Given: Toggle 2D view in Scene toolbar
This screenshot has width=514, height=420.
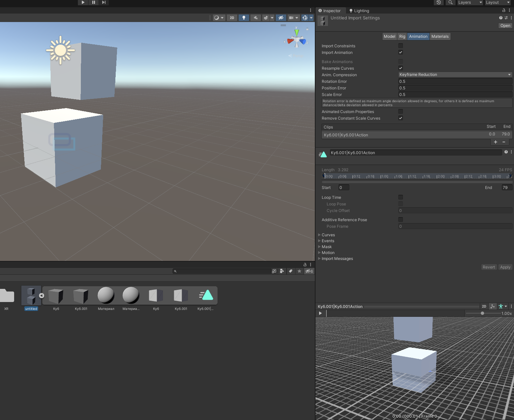Looking at the screenshot, I should tap(232, 18).
